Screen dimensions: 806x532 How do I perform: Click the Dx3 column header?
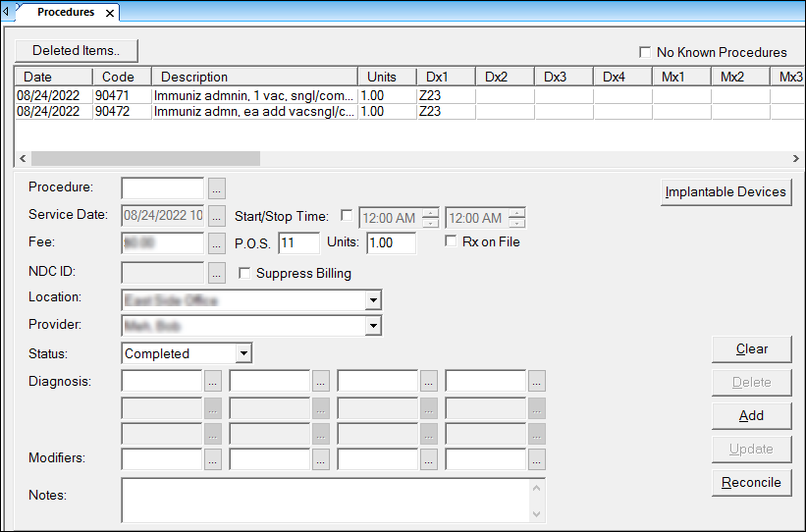click(564, 77)
